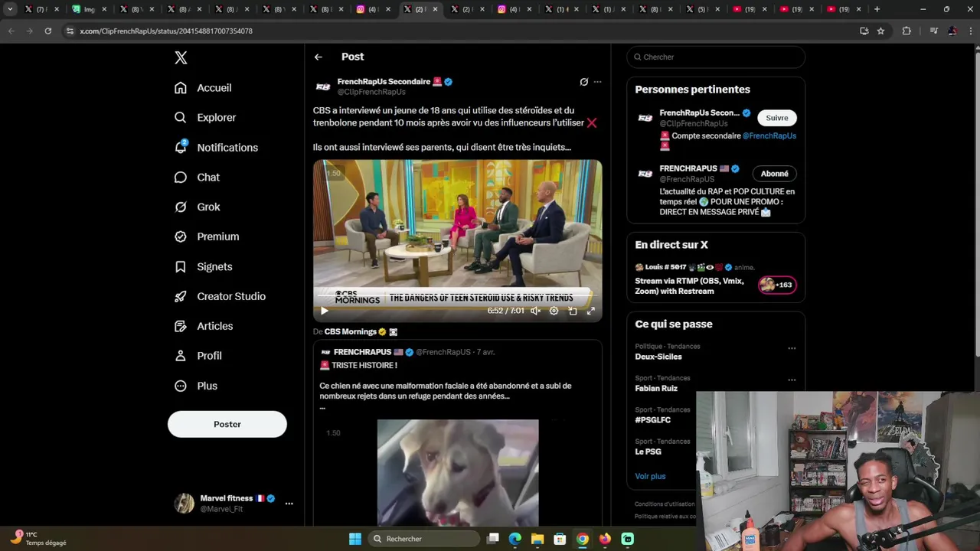Image resolution: width=980 pixels, height=551 pixels.
Task: Open Explorer search page
Action: 205,118
